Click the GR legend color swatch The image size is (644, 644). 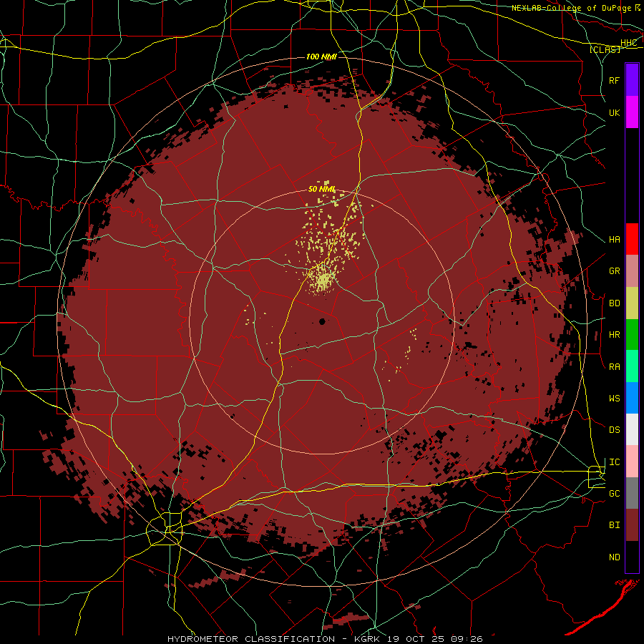click(x=632, y=271)
